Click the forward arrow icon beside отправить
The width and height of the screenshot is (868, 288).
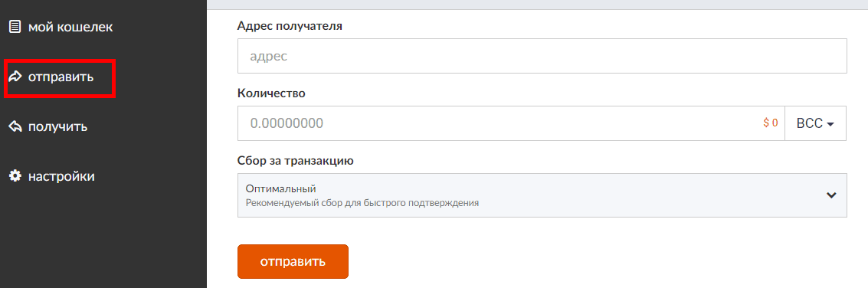tap(15, 77)
